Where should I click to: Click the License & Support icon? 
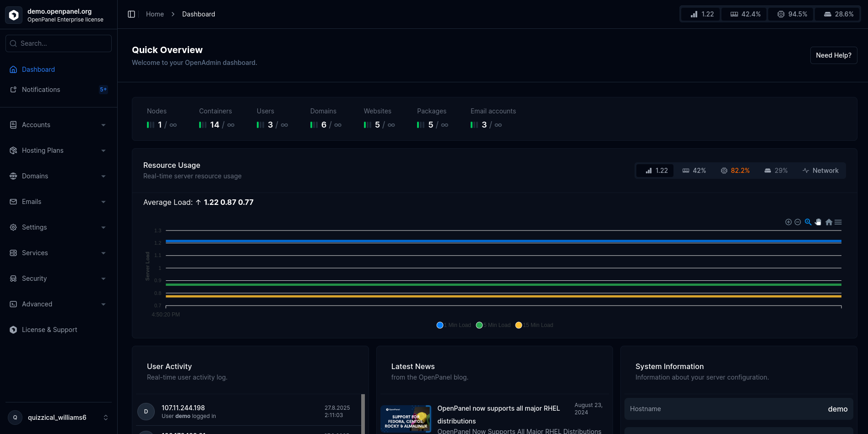13,330
